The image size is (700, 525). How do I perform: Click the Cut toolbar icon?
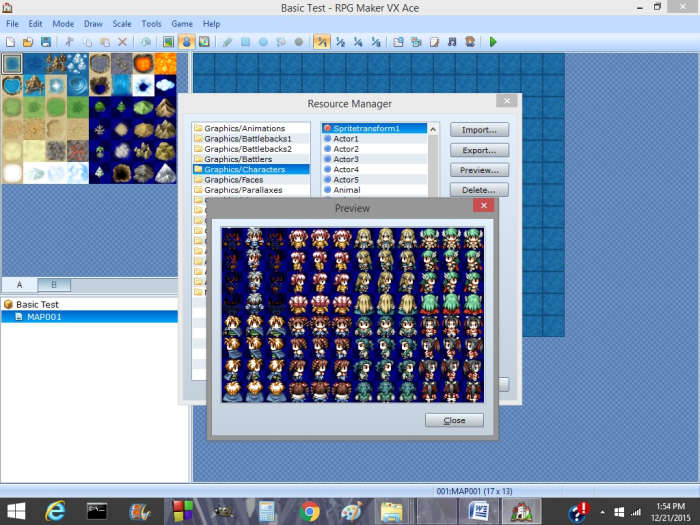69,42
